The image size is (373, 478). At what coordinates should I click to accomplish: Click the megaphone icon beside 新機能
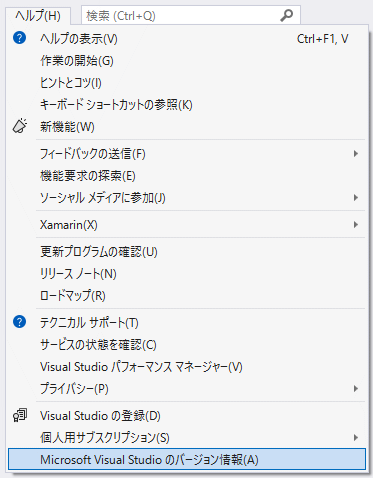20,126
